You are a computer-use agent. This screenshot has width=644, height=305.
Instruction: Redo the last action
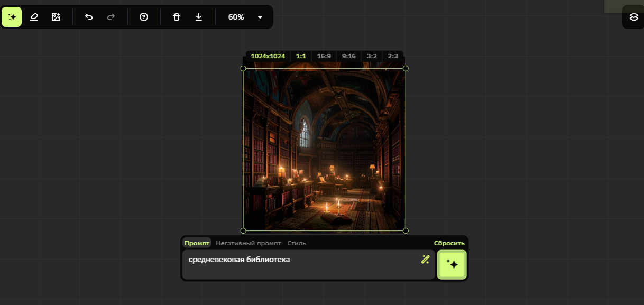(x=111, y=17)
